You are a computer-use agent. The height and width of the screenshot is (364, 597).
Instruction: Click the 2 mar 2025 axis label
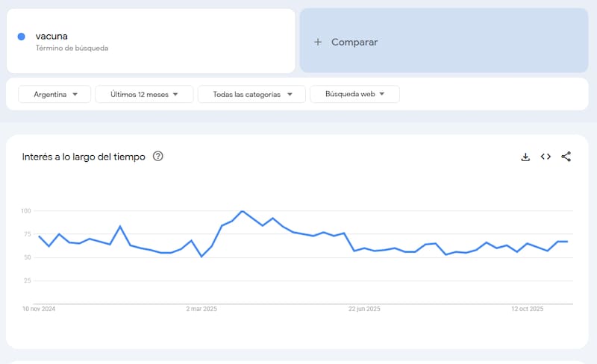click(x=201, y=309)
